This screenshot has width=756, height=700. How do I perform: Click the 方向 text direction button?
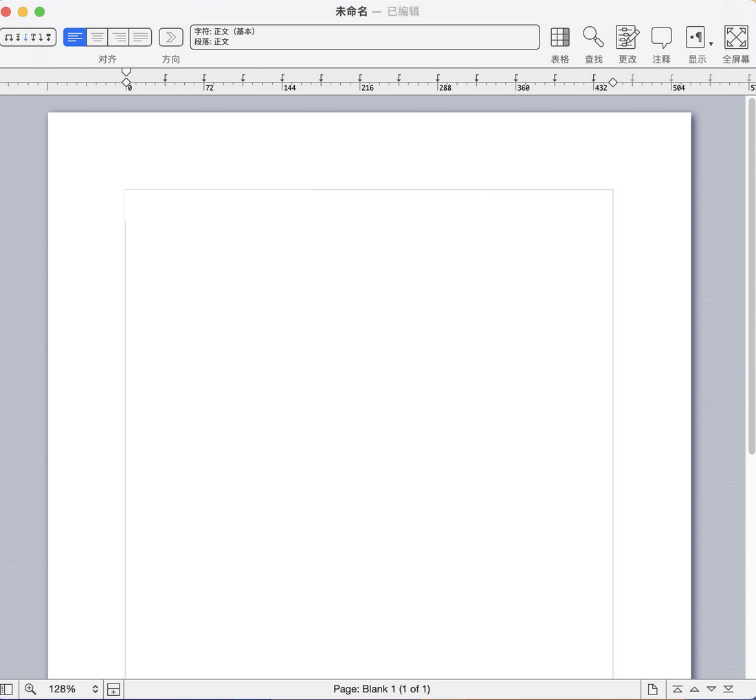pyautogui.click(x=170, y=37)
